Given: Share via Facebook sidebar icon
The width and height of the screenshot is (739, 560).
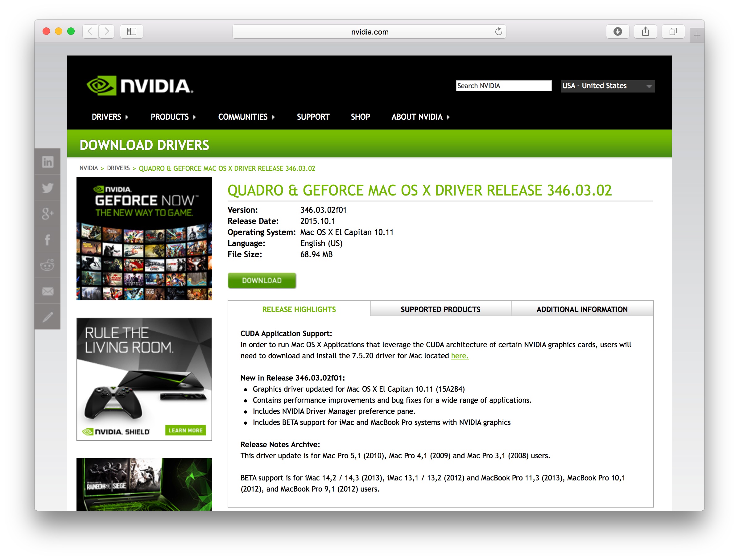Looking at the screenshot, I should [47, 239].
